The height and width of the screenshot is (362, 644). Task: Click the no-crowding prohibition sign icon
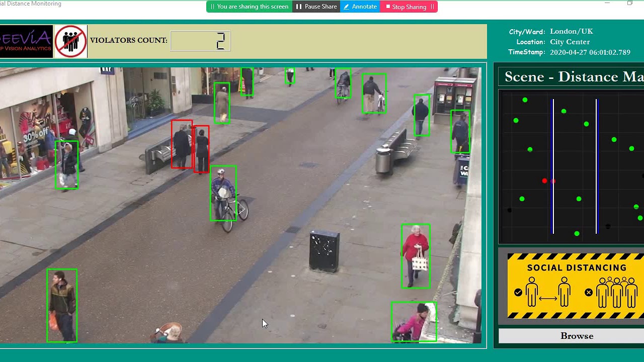click(x=70, y=41)
